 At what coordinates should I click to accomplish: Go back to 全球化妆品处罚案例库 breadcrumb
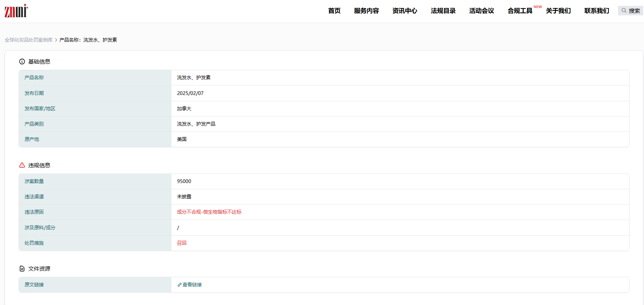pos(29,40)
